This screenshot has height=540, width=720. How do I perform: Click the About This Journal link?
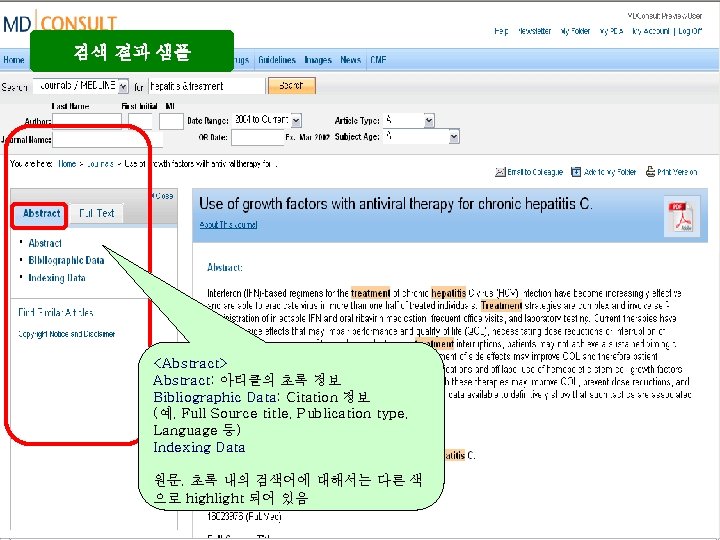(228, 225)
